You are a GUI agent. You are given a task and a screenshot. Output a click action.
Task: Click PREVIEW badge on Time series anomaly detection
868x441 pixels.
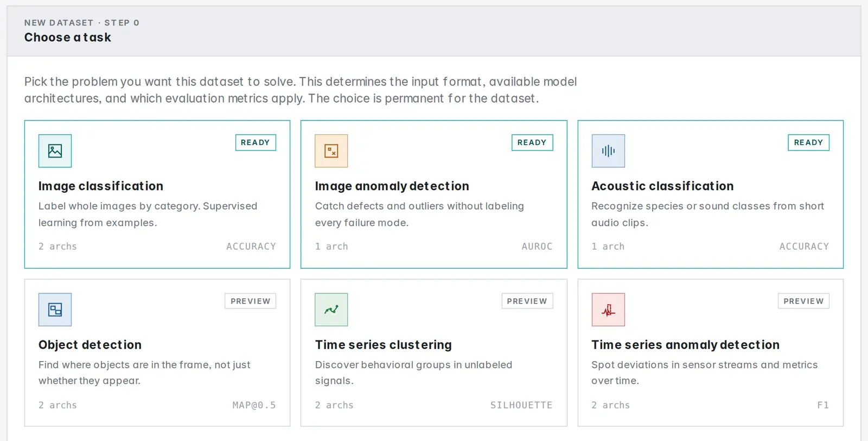803,301
